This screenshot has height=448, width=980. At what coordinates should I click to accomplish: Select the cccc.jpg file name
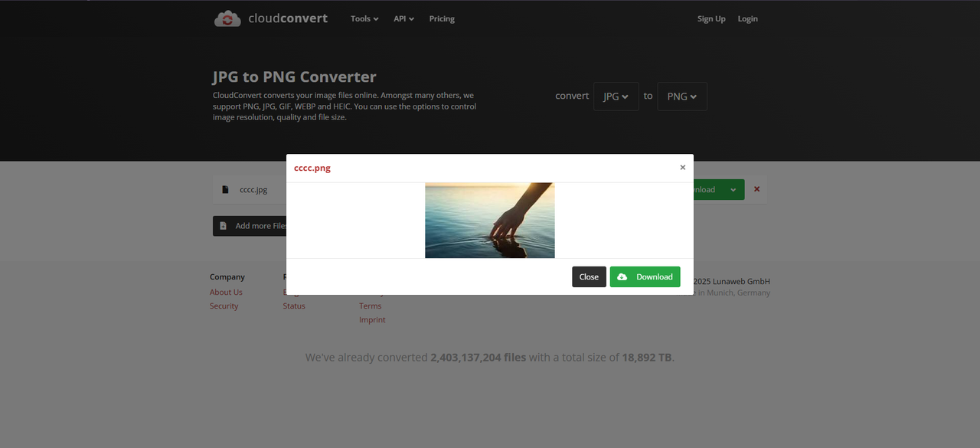tap(253, 189)
